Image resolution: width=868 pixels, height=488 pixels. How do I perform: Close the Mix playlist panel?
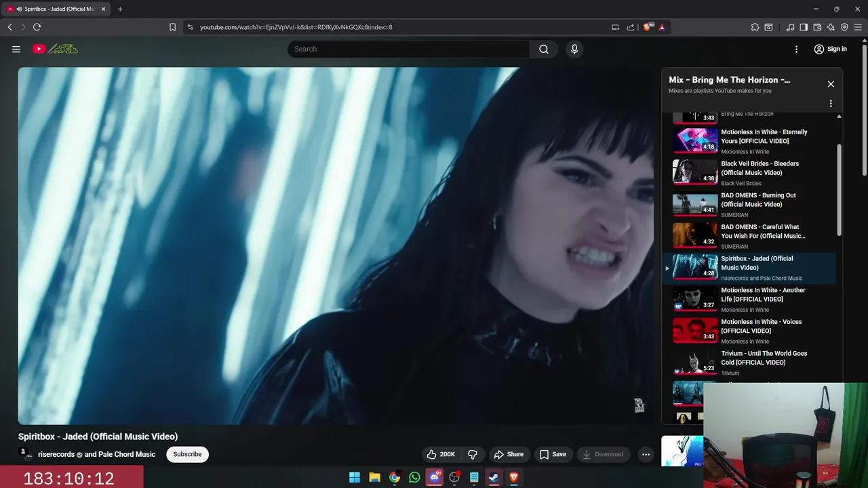coord(831,84)
